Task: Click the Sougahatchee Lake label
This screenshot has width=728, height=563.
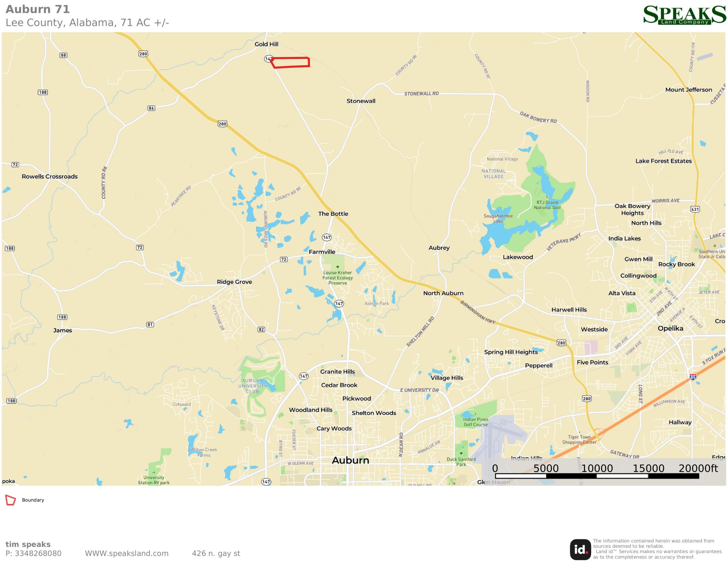Action: click(x=498, y=218)
